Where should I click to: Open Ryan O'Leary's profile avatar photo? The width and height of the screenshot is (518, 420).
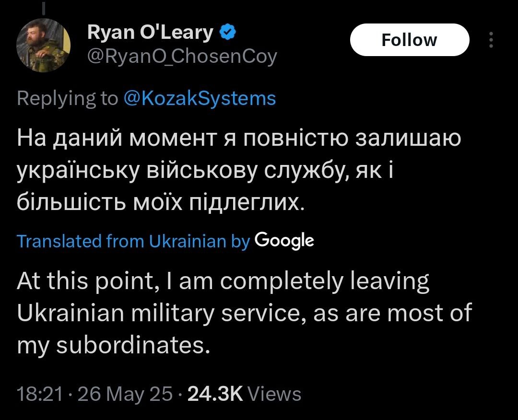[x=44, y=46]
